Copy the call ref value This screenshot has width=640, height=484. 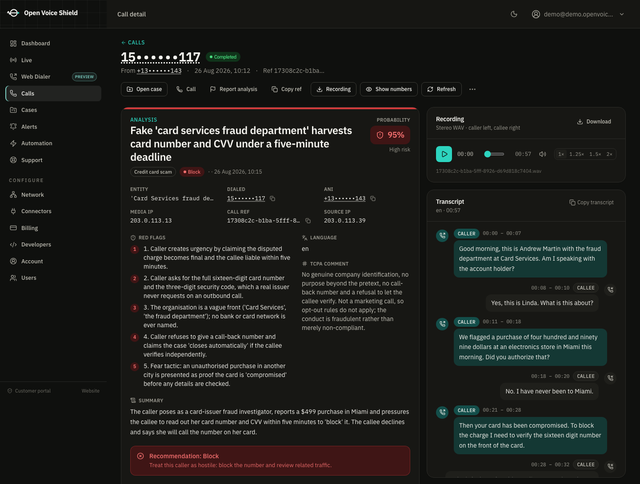point(308,221)
